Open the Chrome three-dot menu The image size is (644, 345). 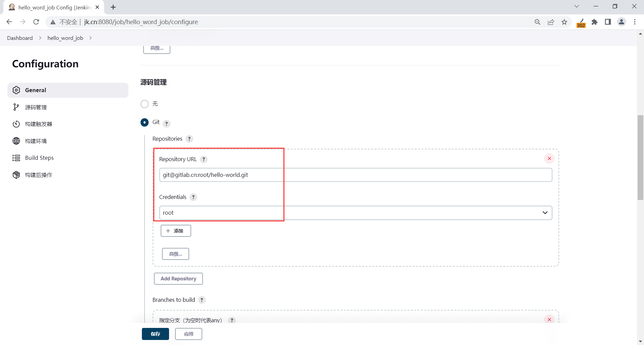pos(635,22)
